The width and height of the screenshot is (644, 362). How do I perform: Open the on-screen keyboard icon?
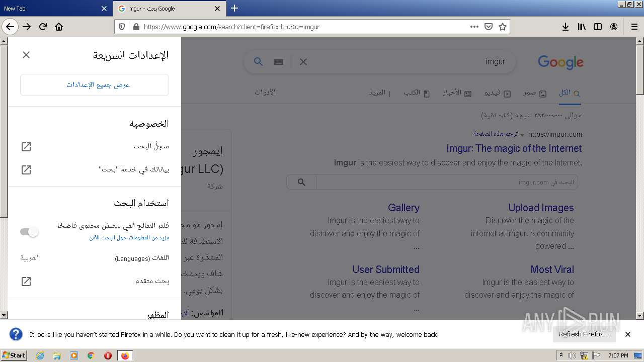tap(278, 62)
